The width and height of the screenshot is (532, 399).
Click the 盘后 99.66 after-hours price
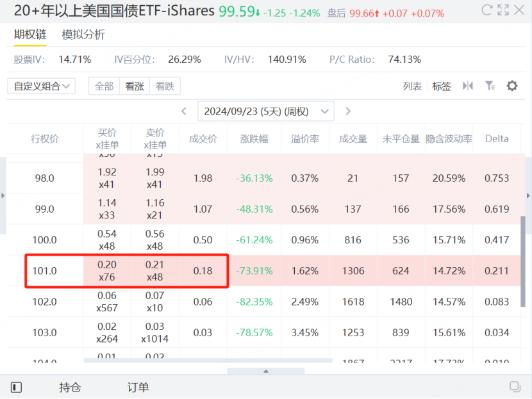tap(362, 13)
